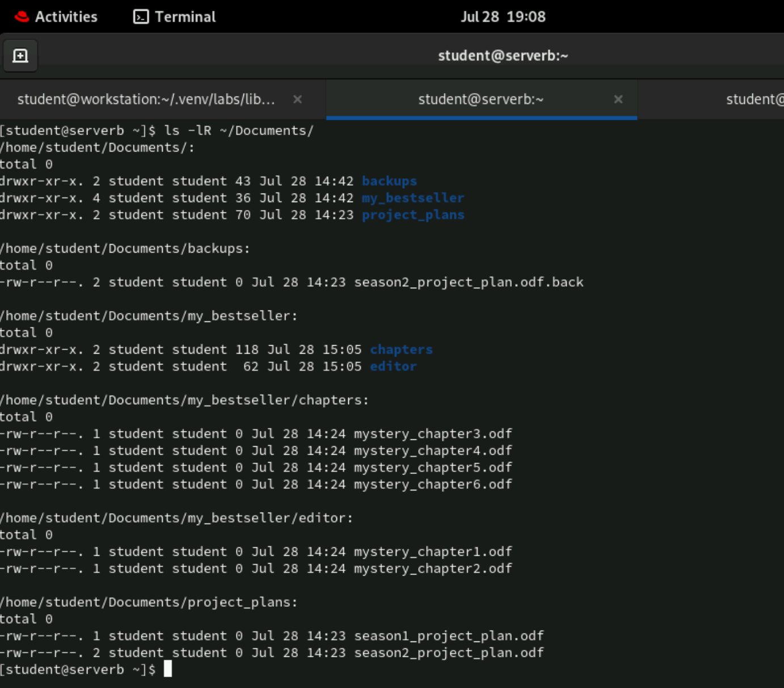Click the cursor block at the last prompt
The width and height of the screenshot is (784, 688).
[x=168, y=669]
